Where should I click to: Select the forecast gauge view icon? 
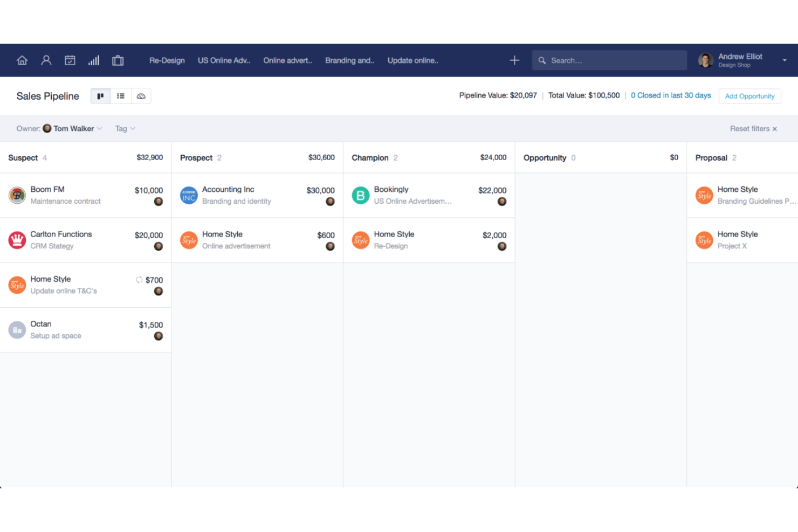(141, 95)
